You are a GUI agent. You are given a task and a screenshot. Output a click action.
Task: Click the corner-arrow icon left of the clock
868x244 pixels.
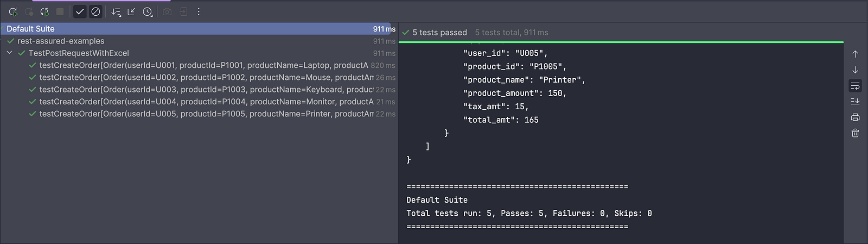pyautogui.click(x=131, y=11)
